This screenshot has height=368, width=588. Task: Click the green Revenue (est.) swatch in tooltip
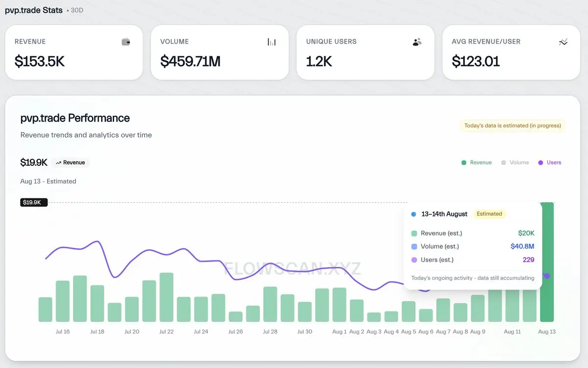tap(414, 234)
